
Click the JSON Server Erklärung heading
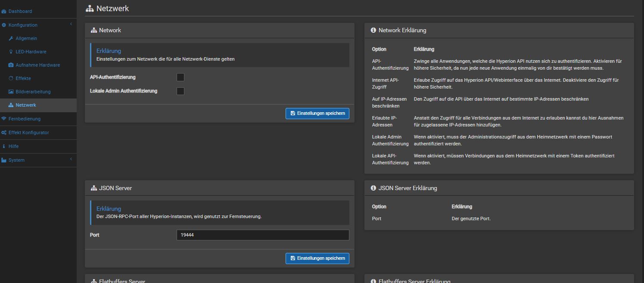coord(109,209)
